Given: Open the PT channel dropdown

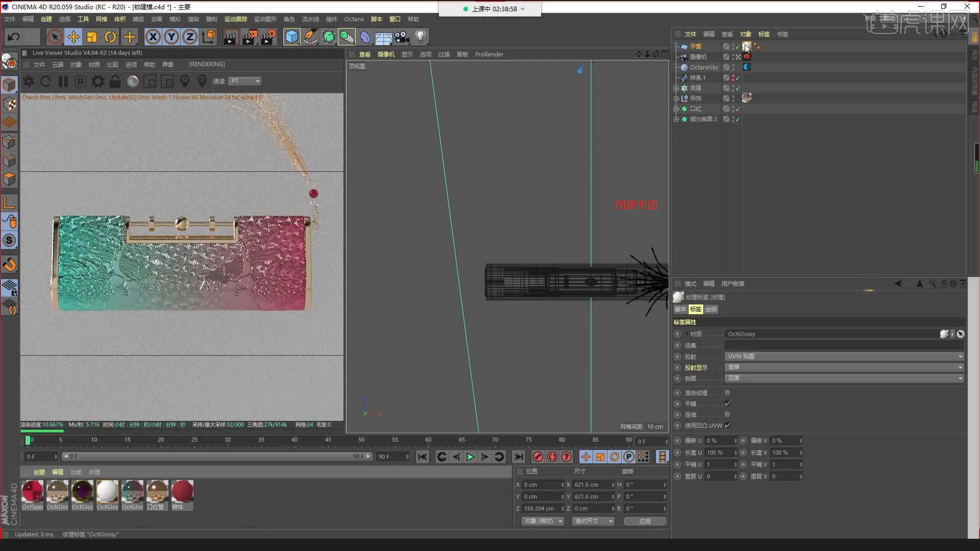Looking at the screenshot, I should [x=245, y=81].
